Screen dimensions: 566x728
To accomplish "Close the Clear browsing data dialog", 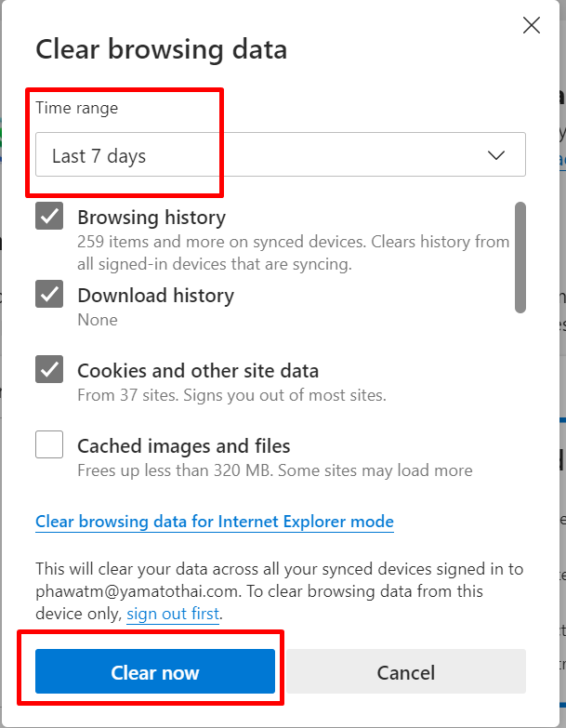I will coord(532,25).
